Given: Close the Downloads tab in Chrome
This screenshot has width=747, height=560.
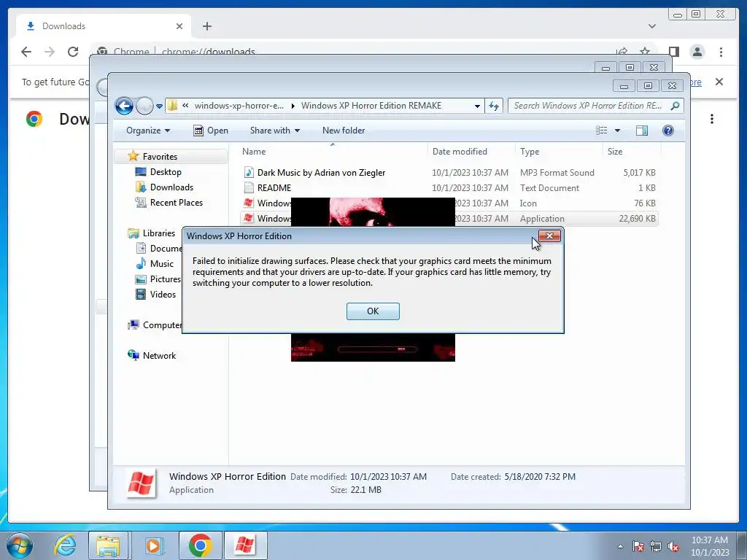Looking at the screenshot, I should click(179, 26).
